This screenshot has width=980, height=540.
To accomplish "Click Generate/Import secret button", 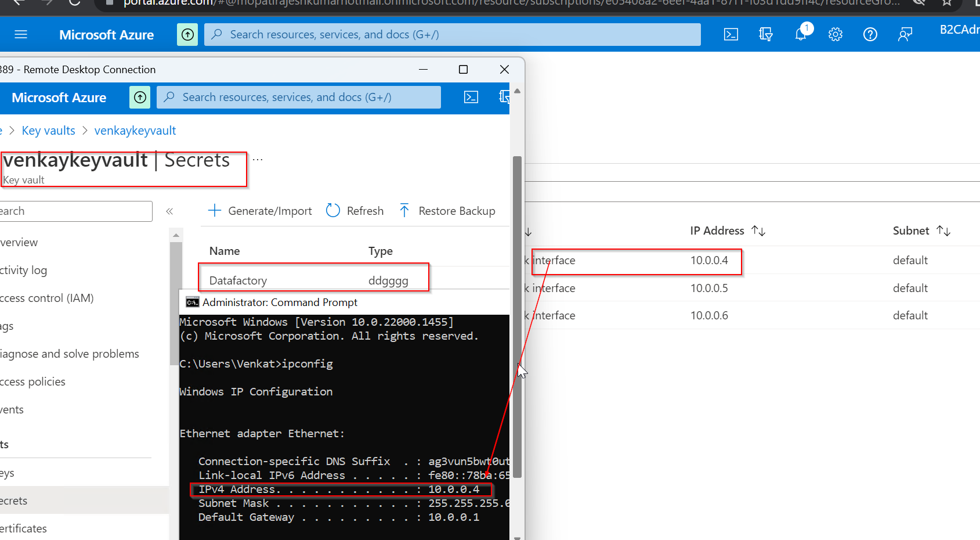I will [260, 211].
